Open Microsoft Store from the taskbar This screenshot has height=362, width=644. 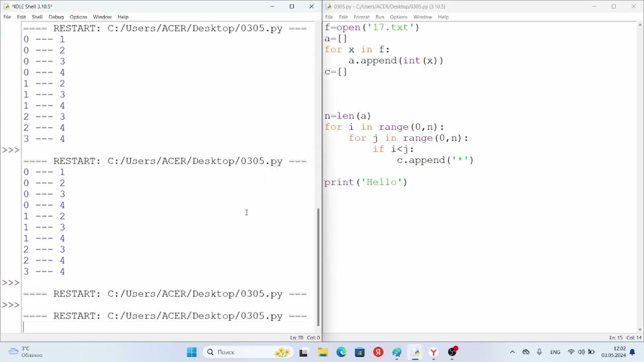tap(360, 352)
